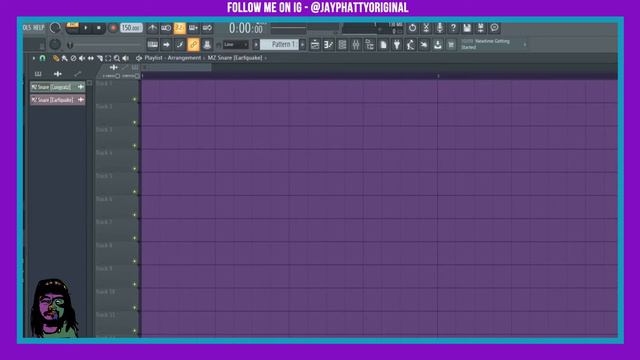Open the HELP menu
Screen dimensions: 640x360
[x=38, y=28]
